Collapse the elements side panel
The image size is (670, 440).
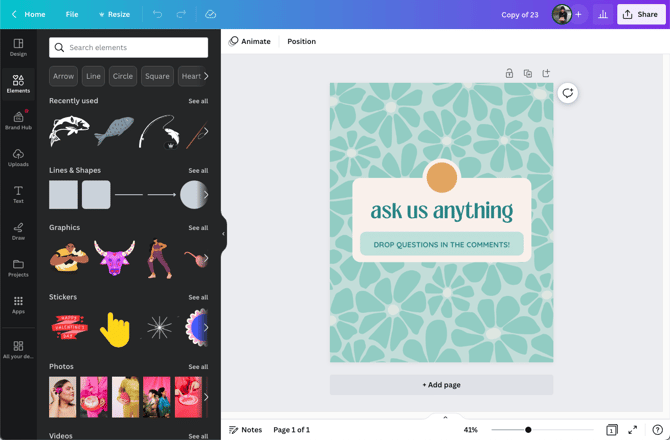[223, 234]
